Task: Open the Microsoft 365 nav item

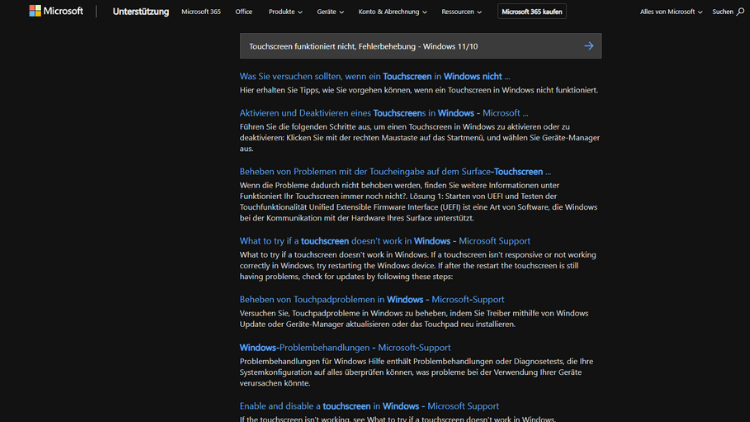Action: coord(200,12)
